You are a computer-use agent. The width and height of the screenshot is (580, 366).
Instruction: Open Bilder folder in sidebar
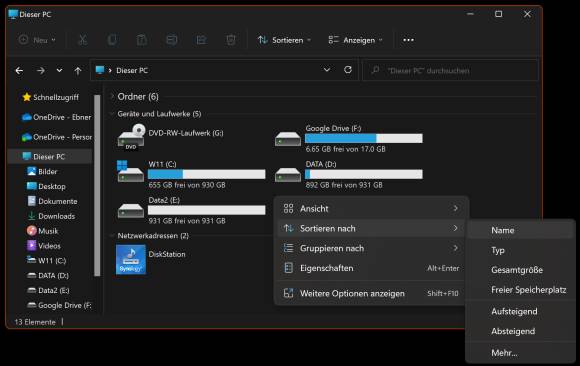coord(42,171)
